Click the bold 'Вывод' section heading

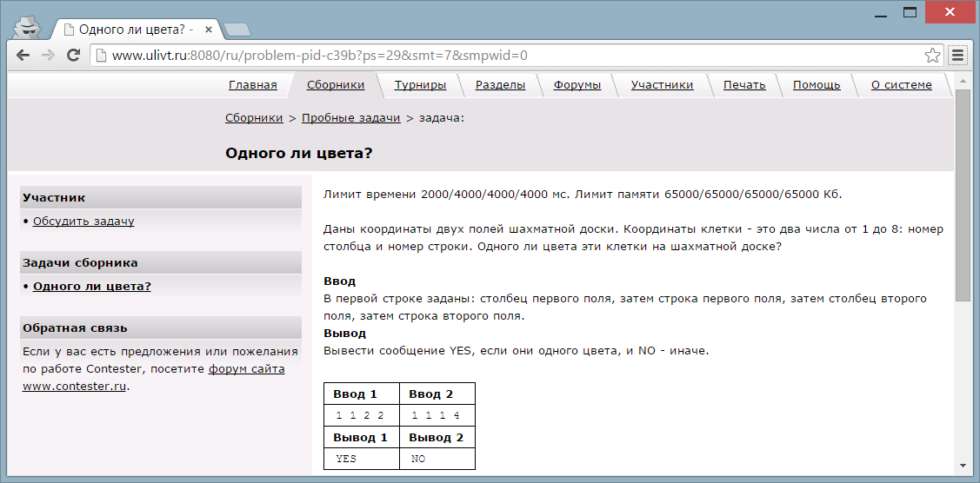[x=344, y=334]
